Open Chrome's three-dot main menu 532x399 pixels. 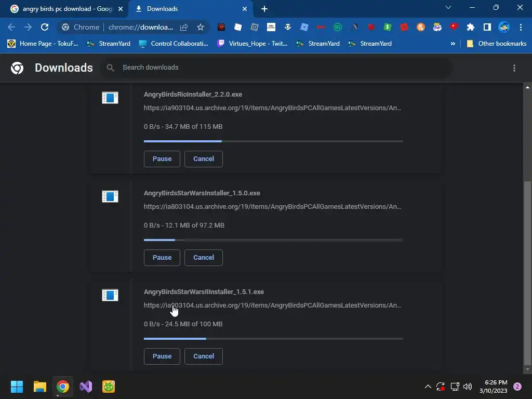pos(521,27)
